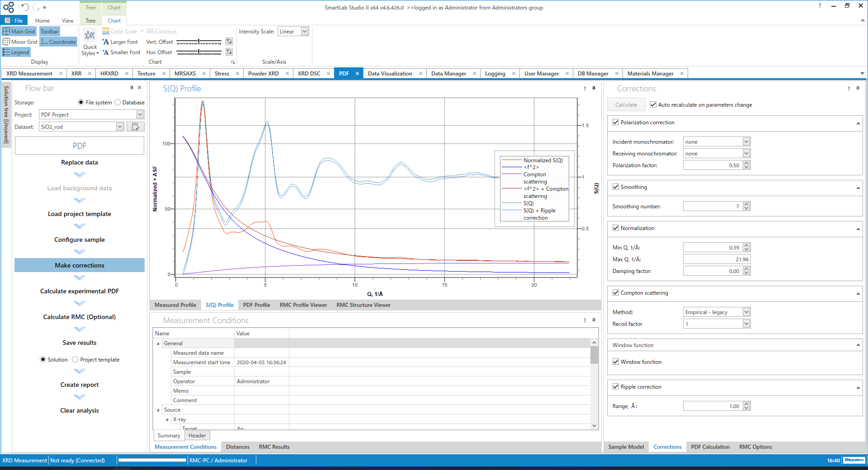The image size is (868, 470).
Task: Open the Compton scattering Method dropdown
Action: 746,312
